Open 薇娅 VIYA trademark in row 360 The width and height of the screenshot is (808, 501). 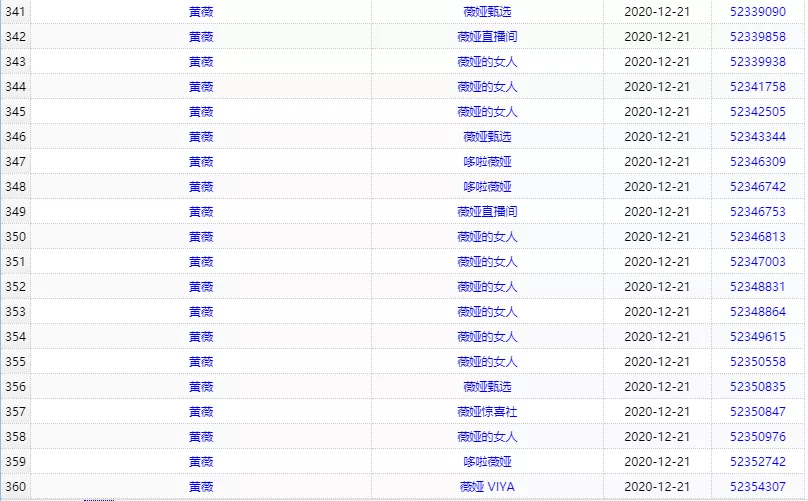[487, 487]
